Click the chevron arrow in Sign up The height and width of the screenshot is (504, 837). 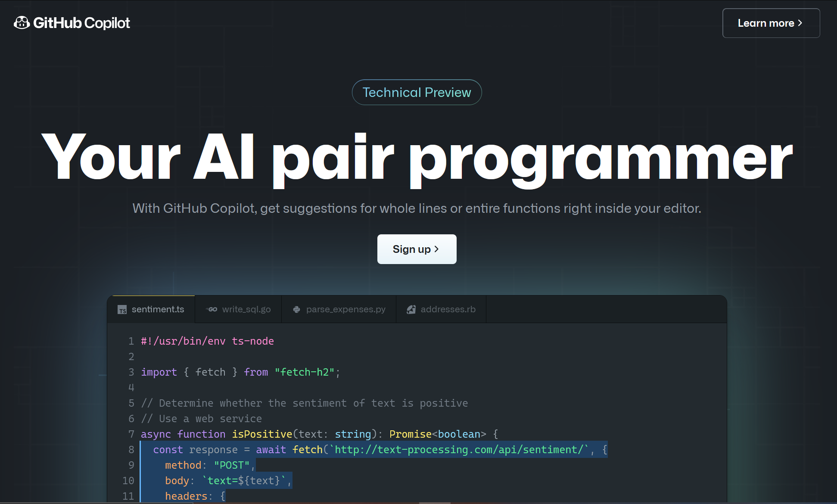[x=436, y=249]
